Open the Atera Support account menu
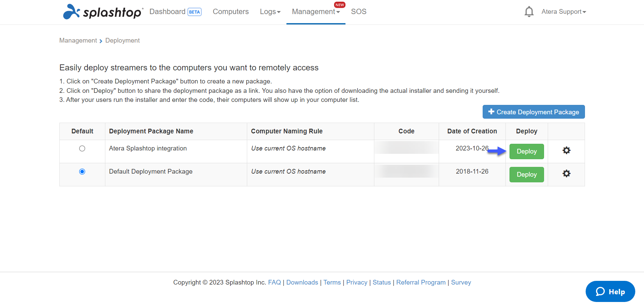Viewport: 644px width, 308px height. [x=564, y=12]
